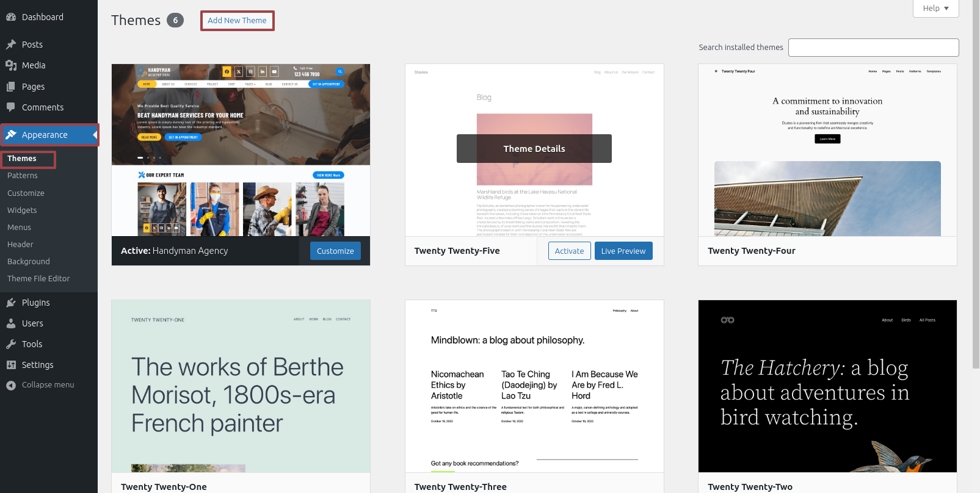Open the Widgets submenu item

pyautogui.click(x=22, y=211)
